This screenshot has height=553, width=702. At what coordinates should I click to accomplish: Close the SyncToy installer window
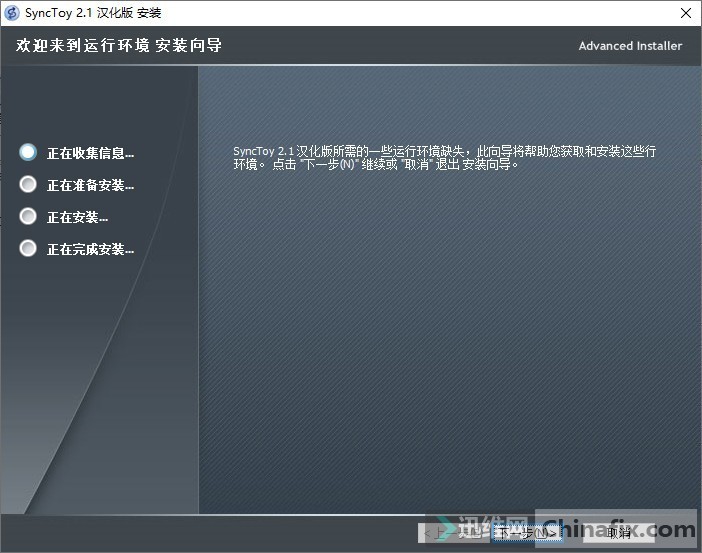point(685,13)
